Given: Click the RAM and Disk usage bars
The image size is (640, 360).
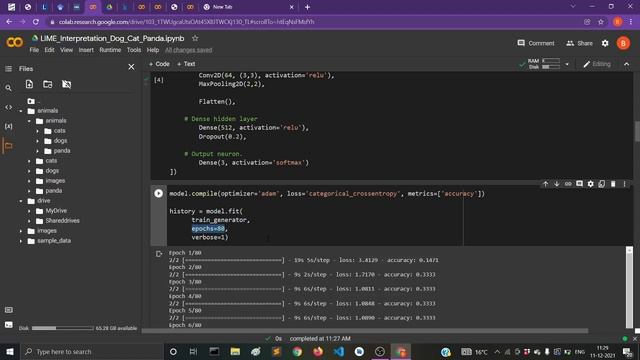Looking at the screenshot, I should coord(545,64).
